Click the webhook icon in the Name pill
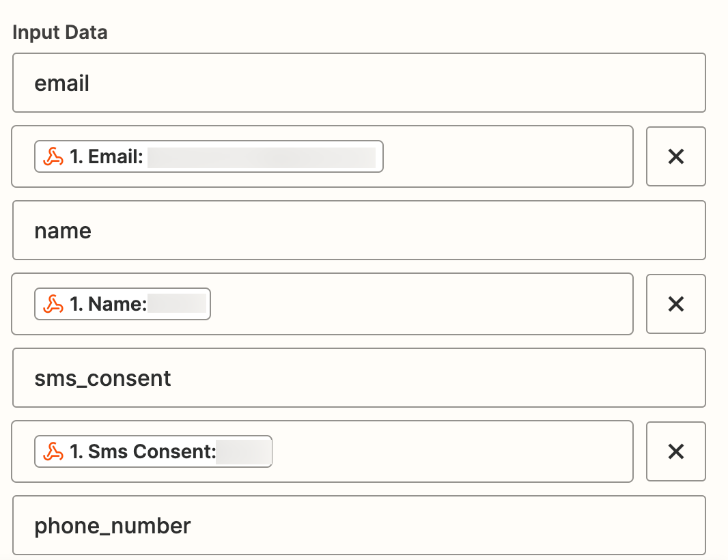The width and height of the screenshot is (728, 560). [53, 305]
